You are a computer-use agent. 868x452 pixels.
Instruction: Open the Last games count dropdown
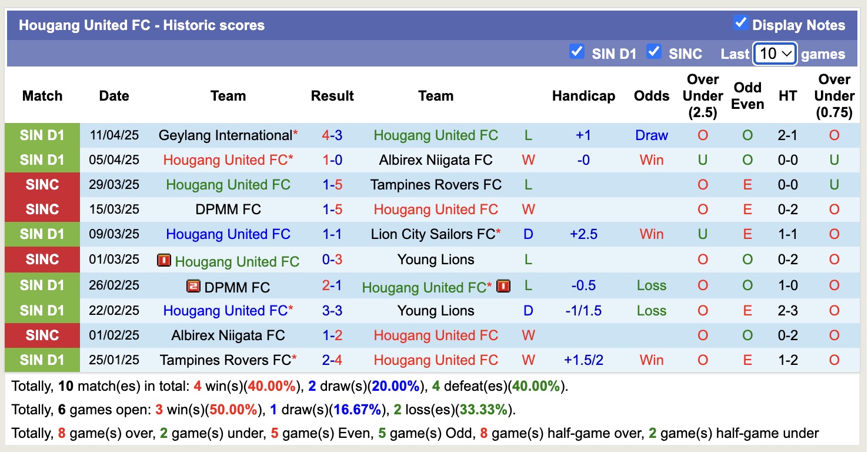774,54
